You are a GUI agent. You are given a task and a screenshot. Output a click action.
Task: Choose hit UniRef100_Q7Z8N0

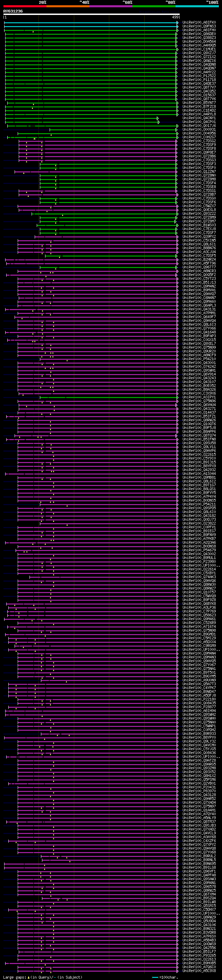199,175
